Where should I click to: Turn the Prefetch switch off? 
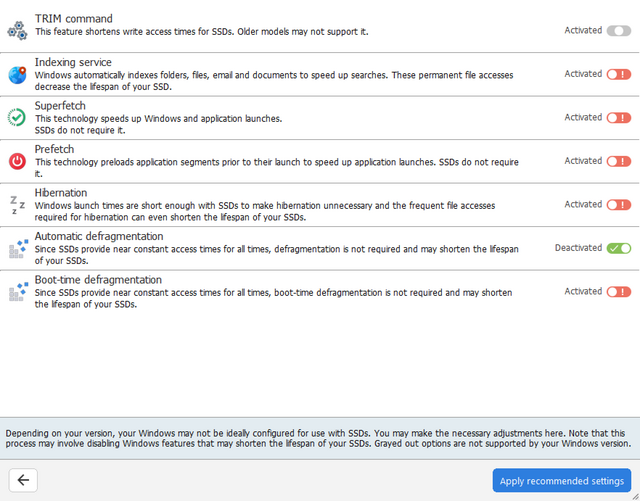618,161
